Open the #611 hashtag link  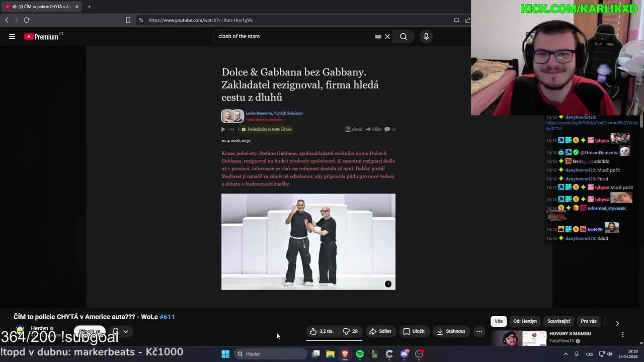point(167,317)
